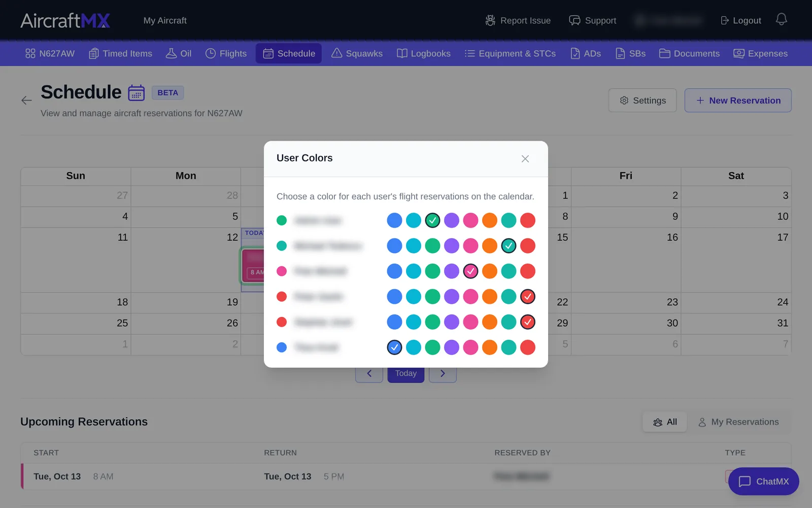The height and width of the screenshot is (508, 812).
Task: Click the BETA badge
Action: tap(167, 92)
